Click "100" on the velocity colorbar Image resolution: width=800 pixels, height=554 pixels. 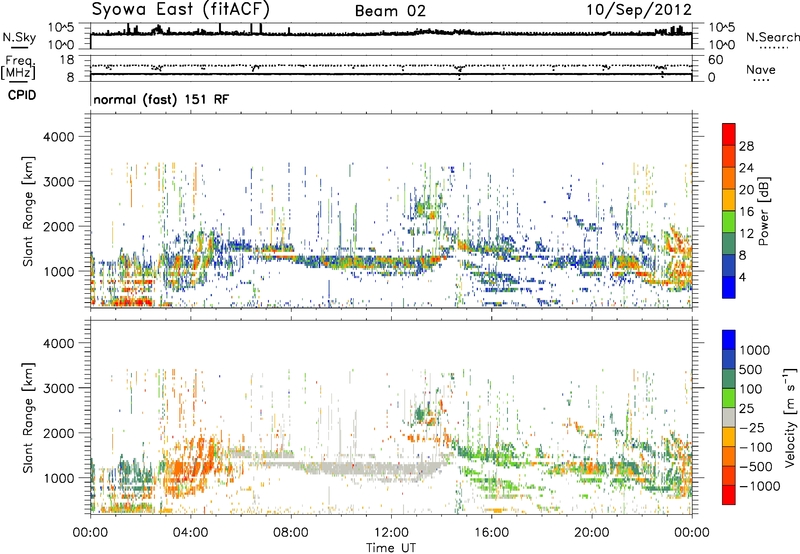[751, 389]
